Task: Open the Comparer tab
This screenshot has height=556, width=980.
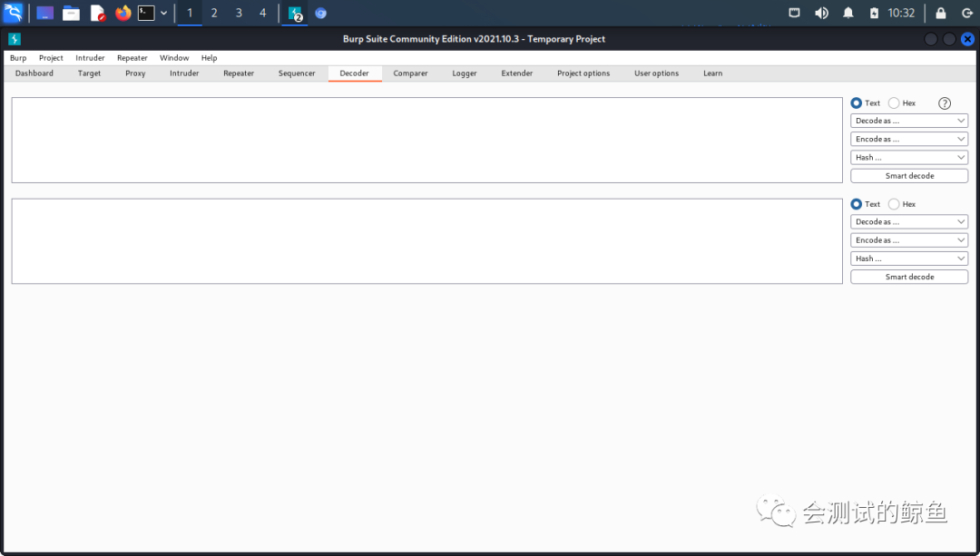Action: pos(411,73)
